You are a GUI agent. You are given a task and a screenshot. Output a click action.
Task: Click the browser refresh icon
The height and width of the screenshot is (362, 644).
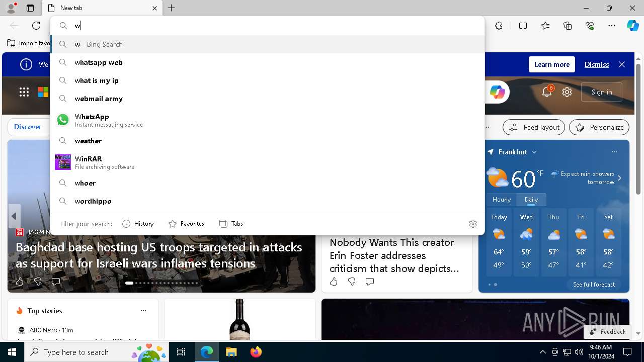36,26
